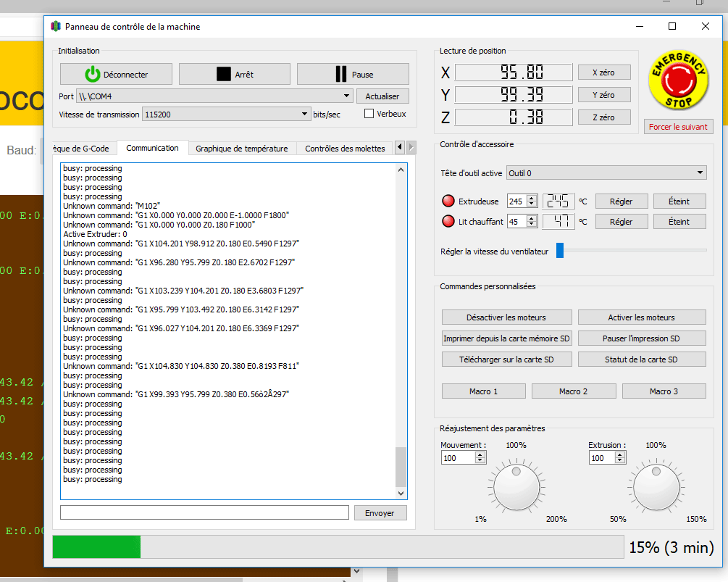Click the red Lit chauffant status indicator
This screenshot has height=582, width=728.
[x=448, y=222]
